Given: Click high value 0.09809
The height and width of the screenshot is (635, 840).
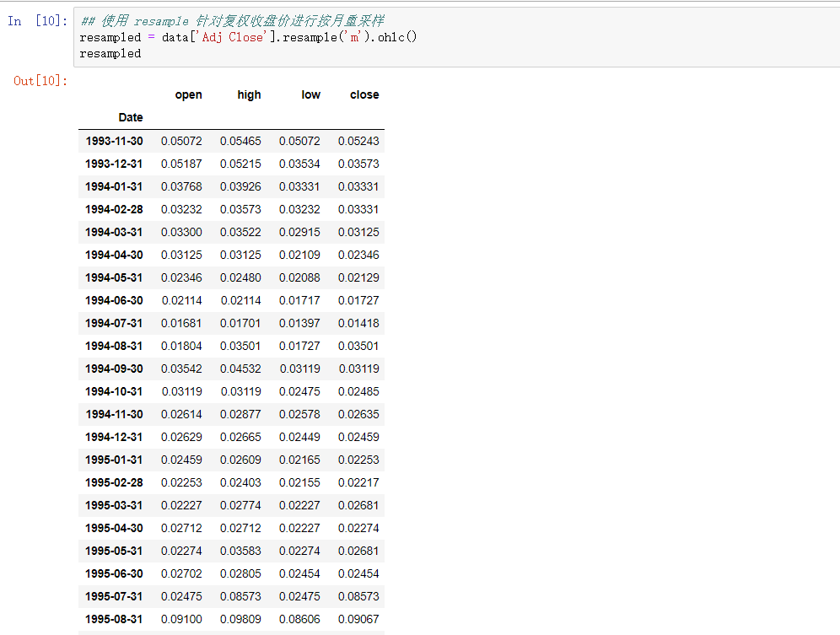Looking at the screenshot, I should pos(240,620).
